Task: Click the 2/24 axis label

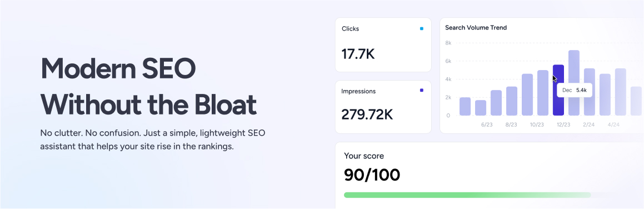Action: pyautogui.click(x=588, y=125)
